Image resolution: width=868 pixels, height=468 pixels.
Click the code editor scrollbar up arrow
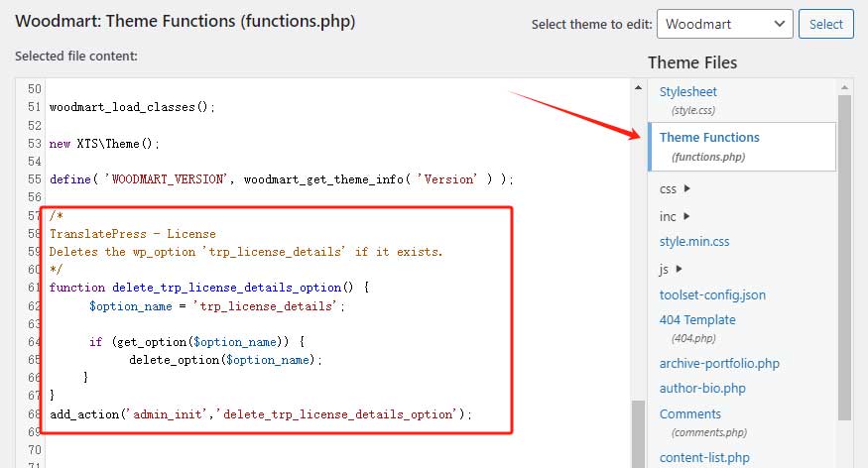tap(639, 88)
